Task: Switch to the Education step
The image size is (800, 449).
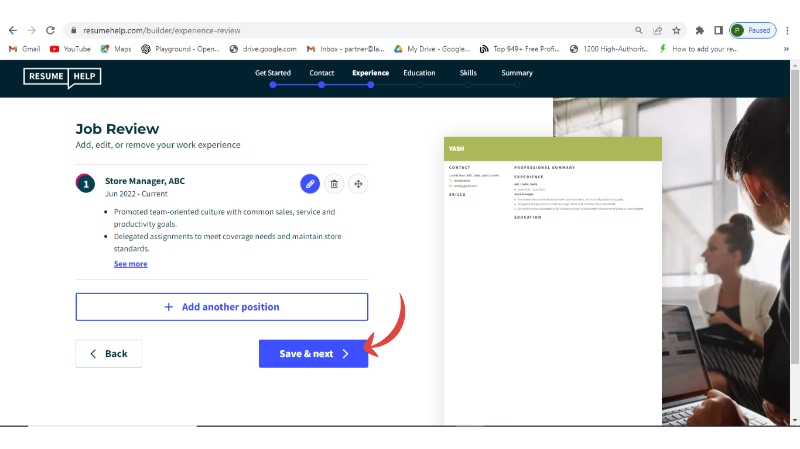Action: click(419, 73)
